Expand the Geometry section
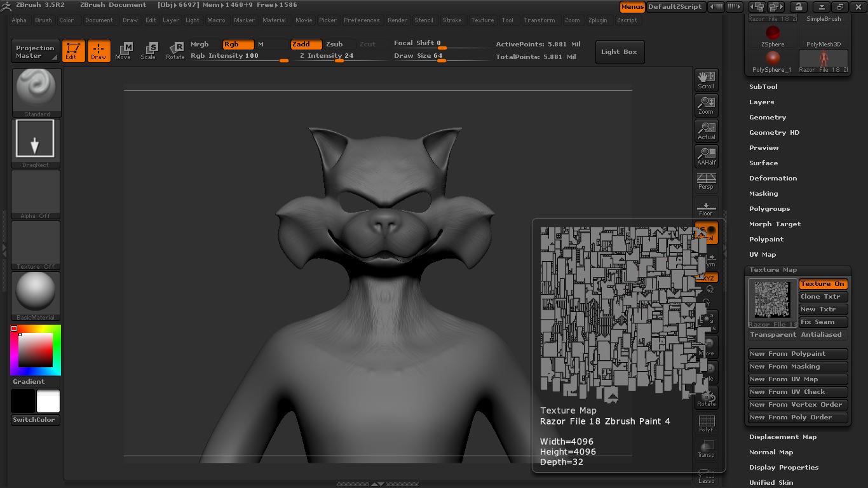The width and height of the screenshot is (868, 488). pyautogui.click(x=768, y=118)
